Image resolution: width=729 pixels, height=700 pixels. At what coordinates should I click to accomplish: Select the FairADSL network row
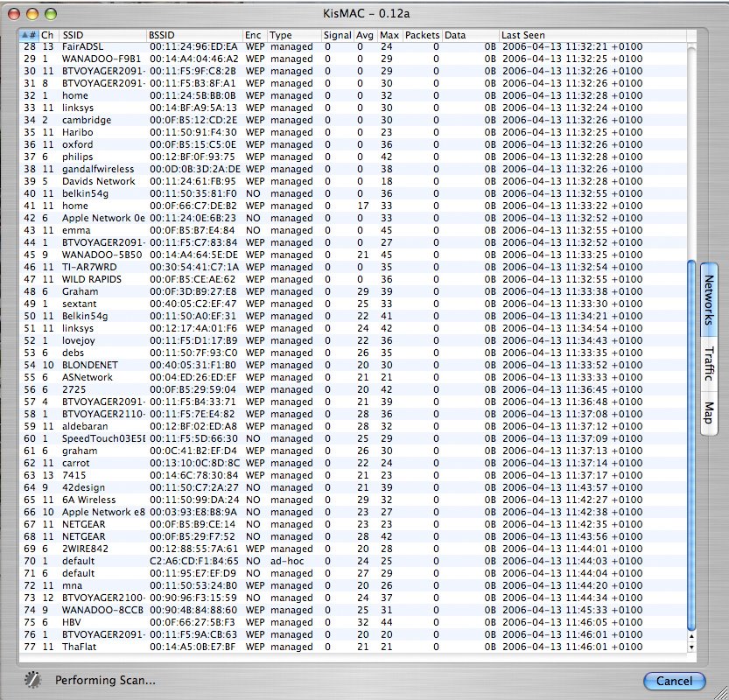(353, 46)
